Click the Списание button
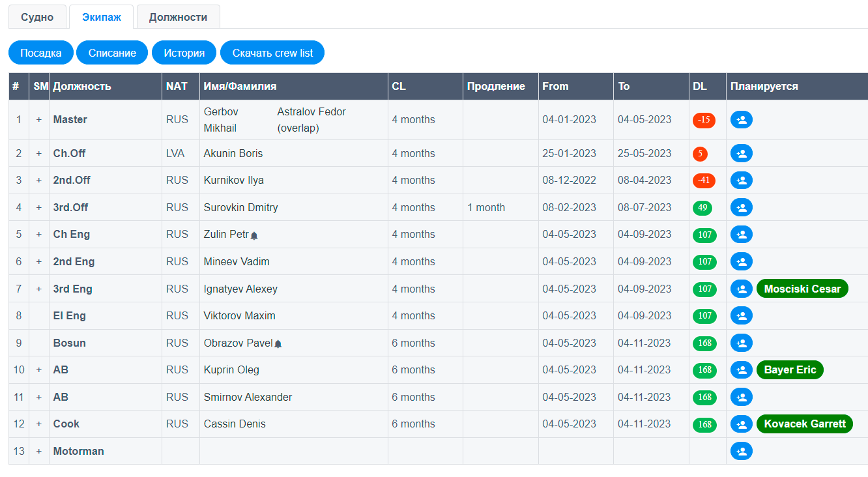The height and width of the screenshot is (477, 868). tap(112, 53)
